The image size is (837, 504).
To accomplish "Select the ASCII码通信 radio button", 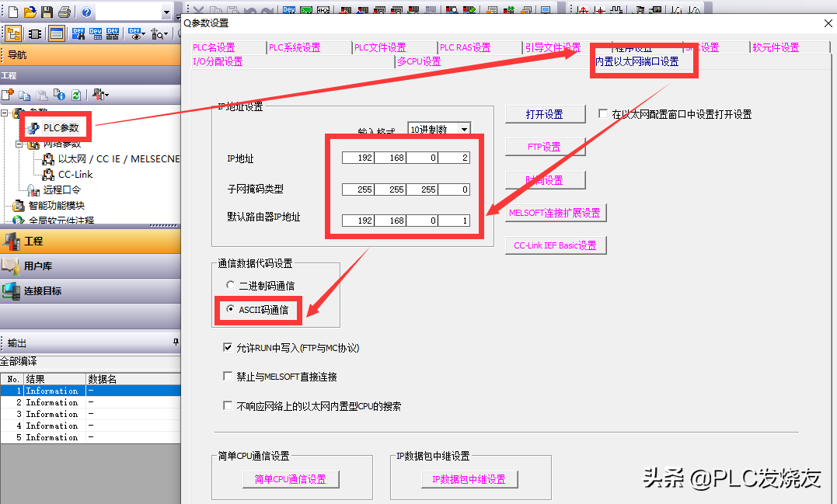I will (230, 309).
